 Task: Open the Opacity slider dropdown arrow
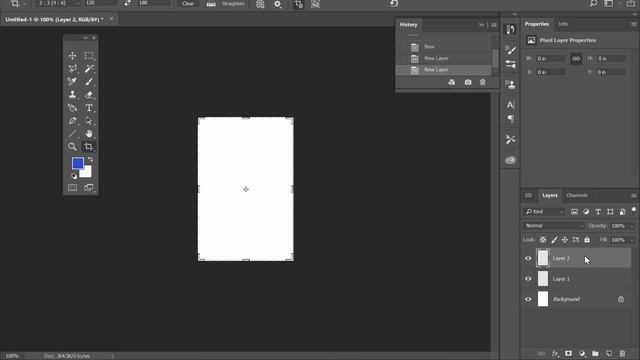point(632,226)
